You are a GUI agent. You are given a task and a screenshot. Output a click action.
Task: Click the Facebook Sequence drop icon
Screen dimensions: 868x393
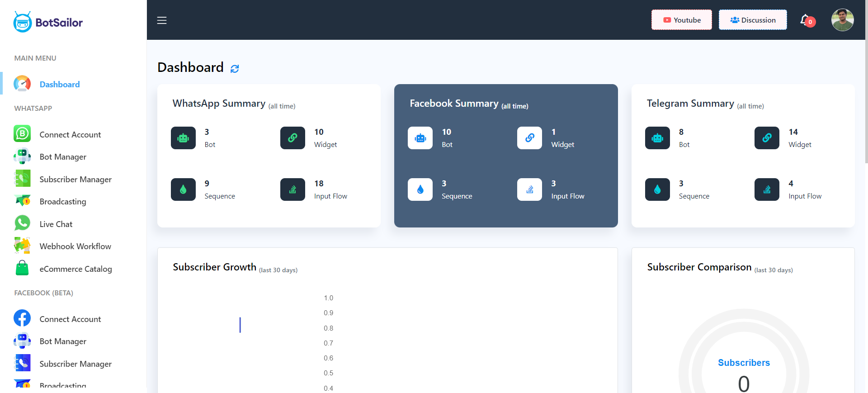point(420,189)
